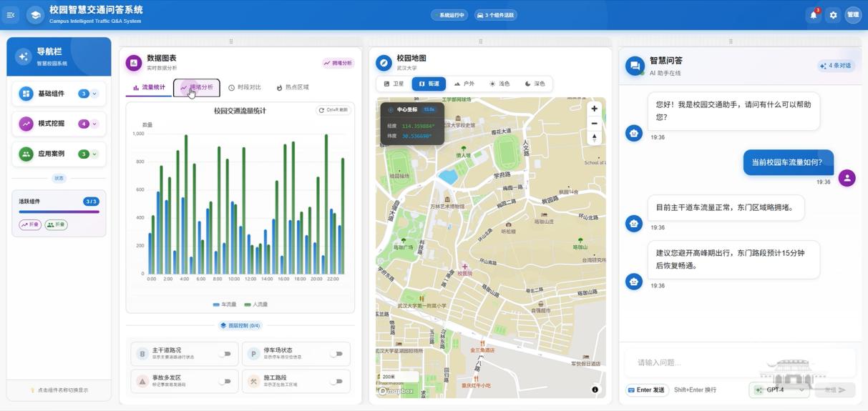Select 街道 map style
The height and width of the screenshot is (411, 868).
[429, 84]
